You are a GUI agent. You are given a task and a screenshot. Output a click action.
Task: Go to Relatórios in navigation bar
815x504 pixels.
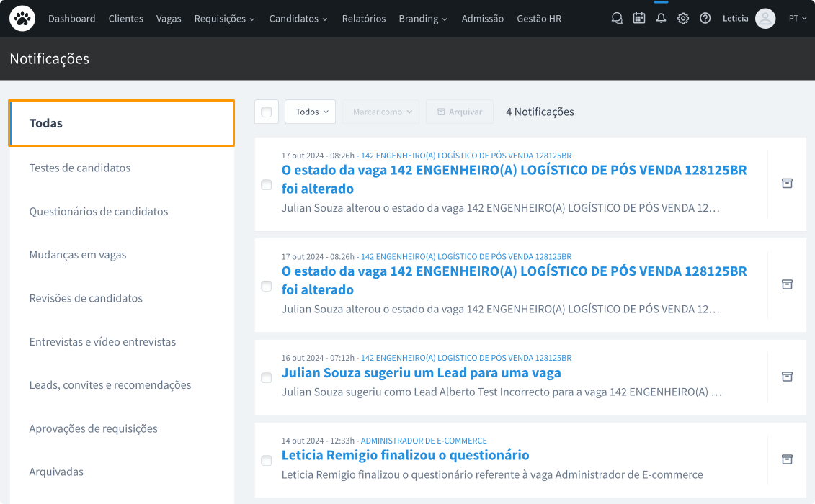coord(364,19)
